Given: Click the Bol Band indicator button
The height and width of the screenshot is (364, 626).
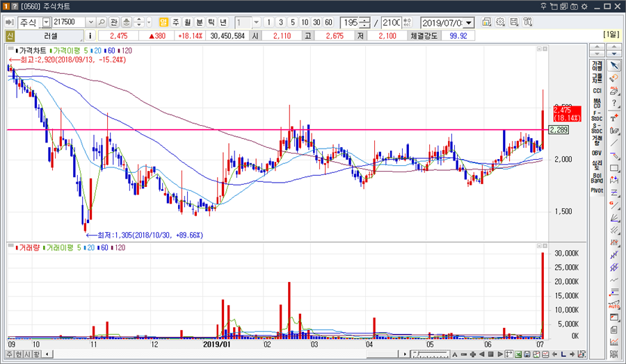Looking at the screenshot, I should coord(597,178).
